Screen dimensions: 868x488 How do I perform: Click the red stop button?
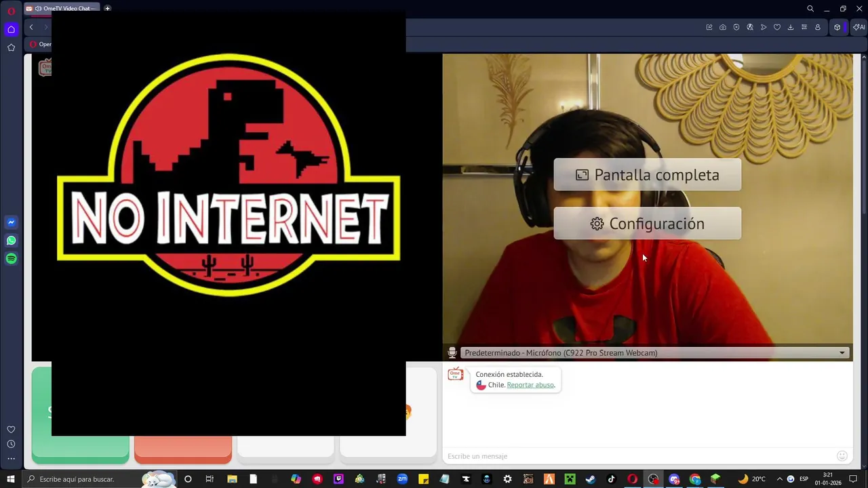pyautogui.click(x=183, y=449)
